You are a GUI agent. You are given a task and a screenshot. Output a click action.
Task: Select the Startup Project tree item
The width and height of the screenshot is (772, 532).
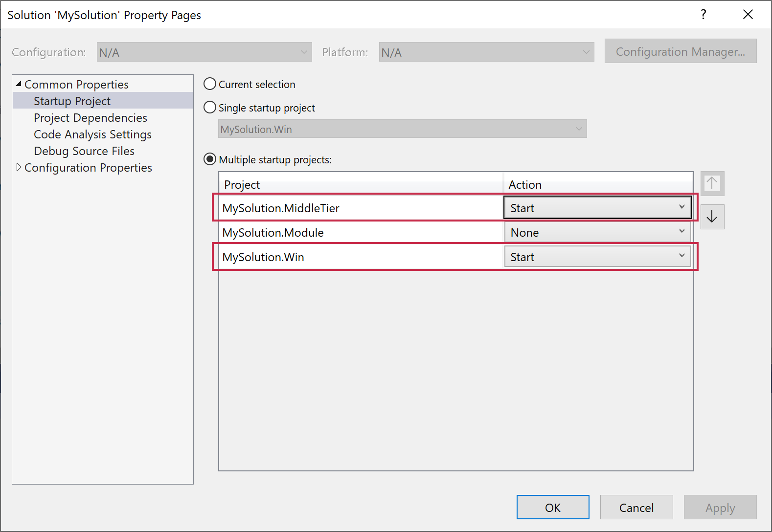tap(72, 101)
